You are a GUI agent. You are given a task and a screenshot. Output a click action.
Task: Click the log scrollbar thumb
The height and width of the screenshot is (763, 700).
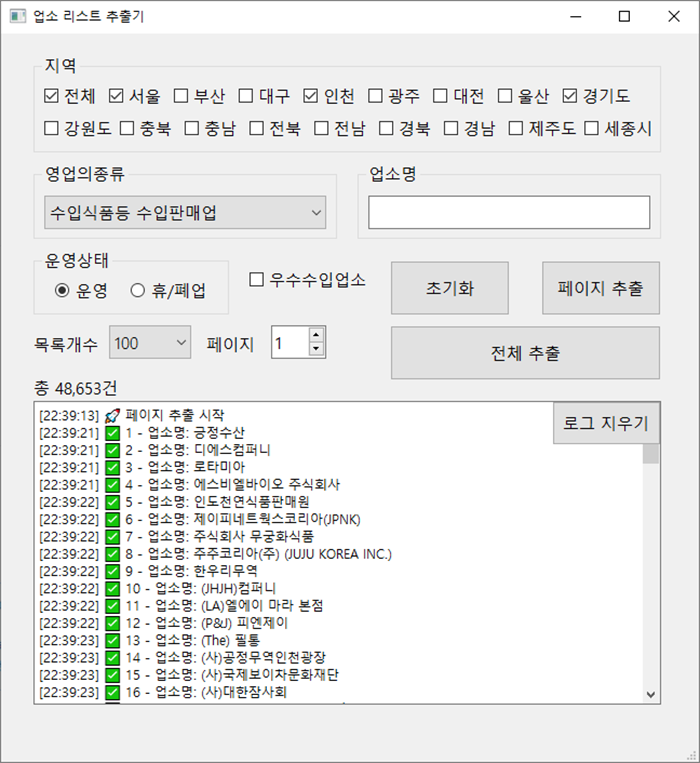[x=651, y=454]
